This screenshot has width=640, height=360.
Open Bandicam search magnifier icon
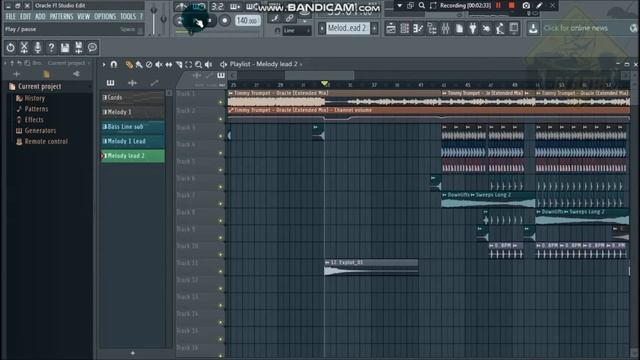tap(422, 6)
